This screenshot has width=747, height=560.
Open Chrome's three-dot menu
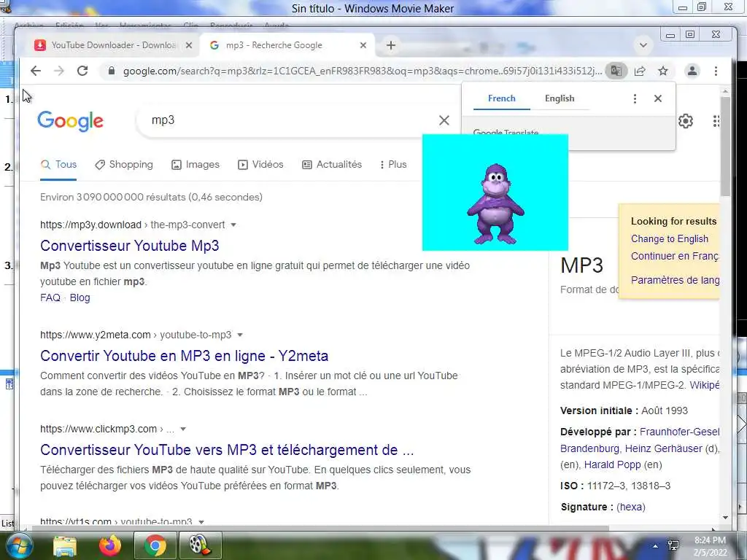[x=716, y=71]
